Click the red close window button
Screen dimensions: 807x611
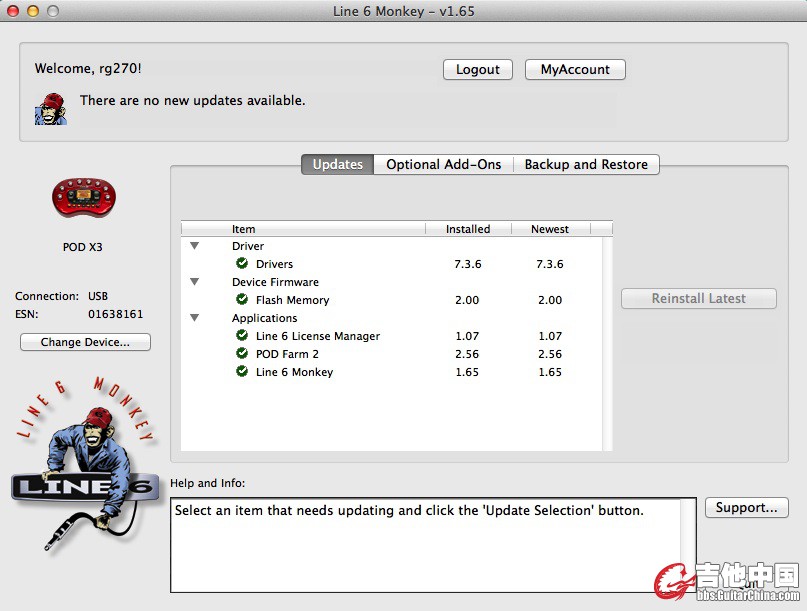click(13, 11)
